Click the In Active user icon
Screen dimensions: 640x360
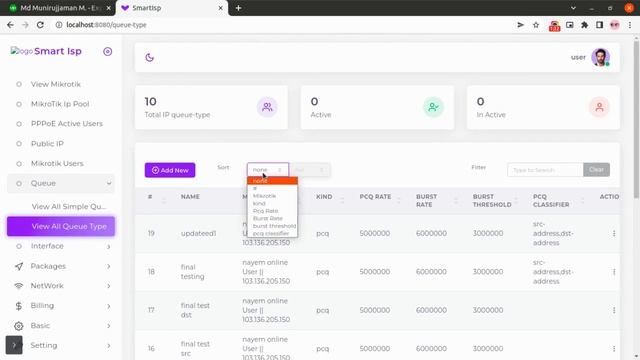click(x=599, y=107)
